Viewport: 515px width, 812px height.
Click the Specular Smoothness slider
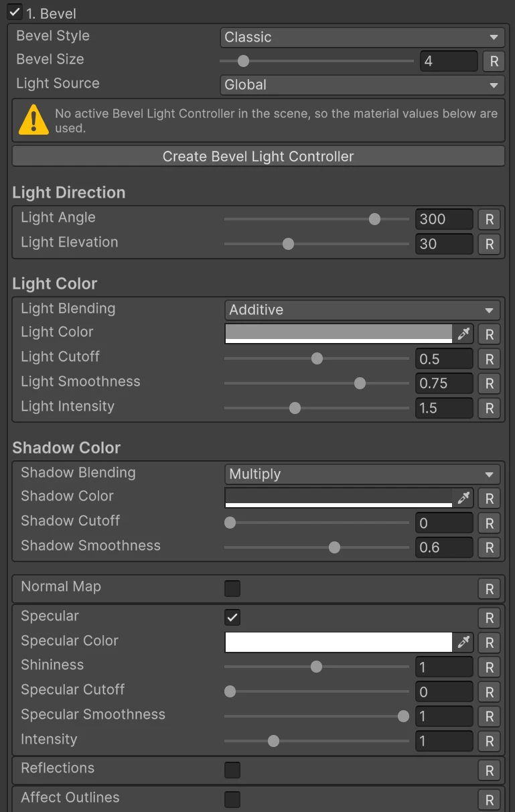click(x=317, y=716)
